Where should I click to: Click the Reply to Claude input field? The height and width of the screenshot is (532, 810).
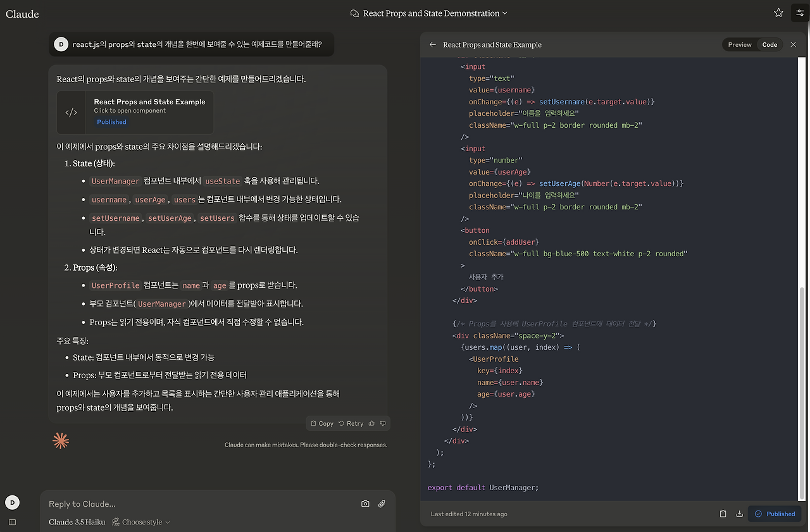tap(190, 504)
